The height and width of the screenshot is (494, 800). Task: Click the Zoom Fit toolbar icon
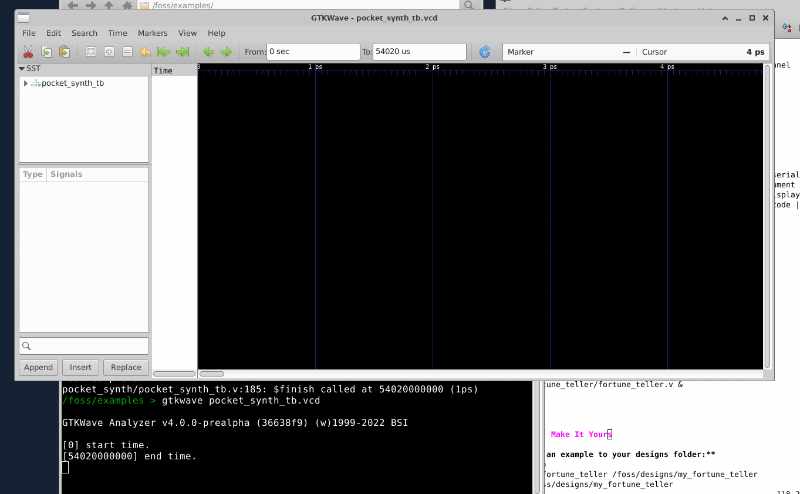(x=90, y=52)
